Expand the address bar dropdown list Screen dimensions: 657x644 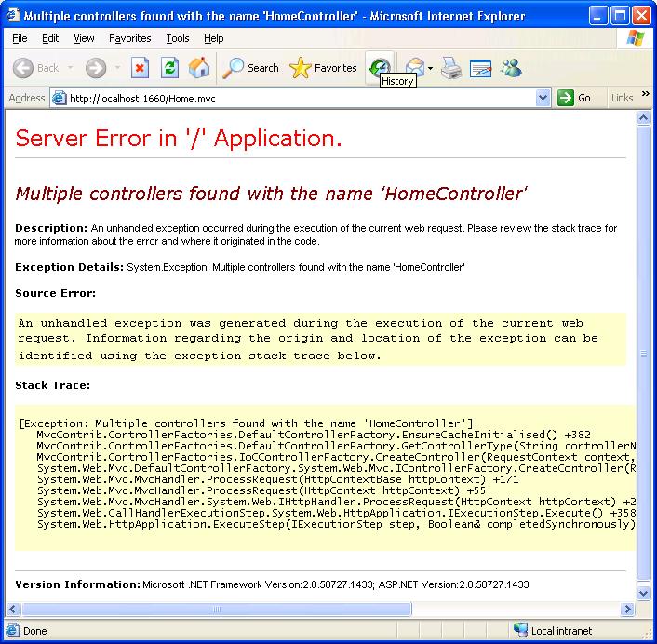pos(543,98)
